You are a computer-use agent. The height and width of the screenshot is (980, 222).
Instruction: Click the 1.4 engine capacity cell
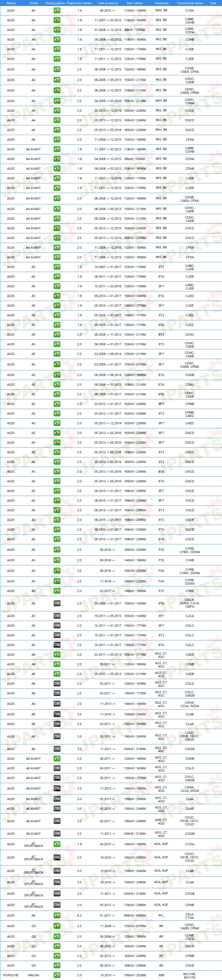tap(79, 11)
